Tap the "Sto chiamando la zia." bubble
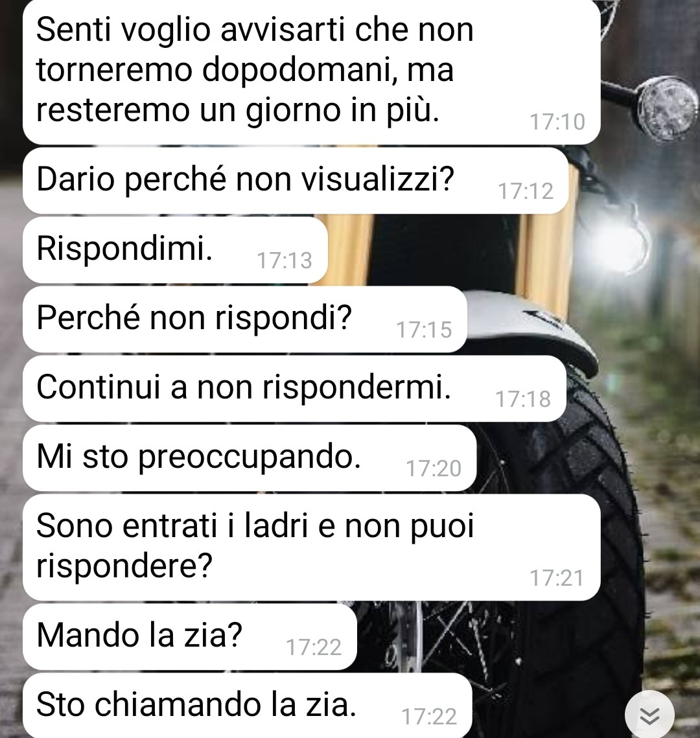The width and height of the screenshot is (700, 738). click(247, 706)
